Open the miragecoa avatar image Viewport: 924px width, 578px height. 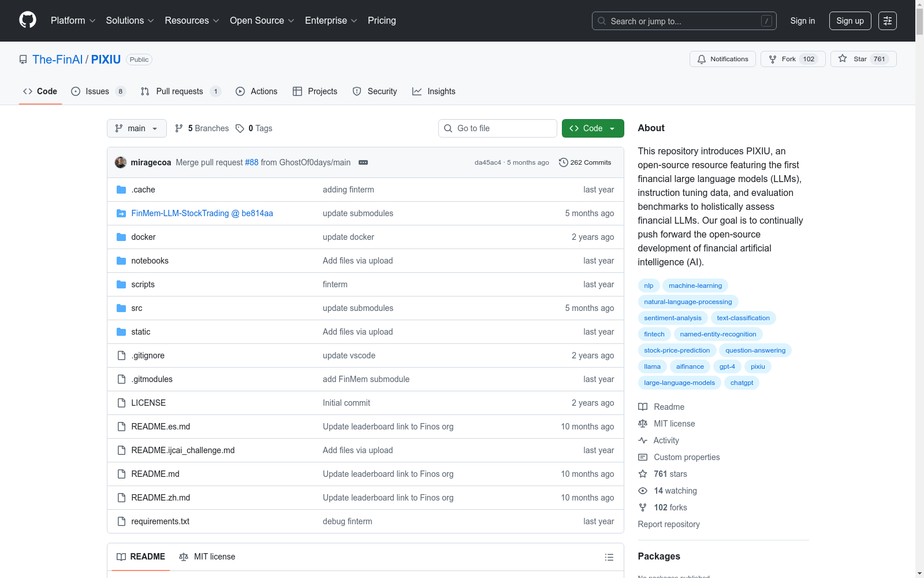(121, 162)
